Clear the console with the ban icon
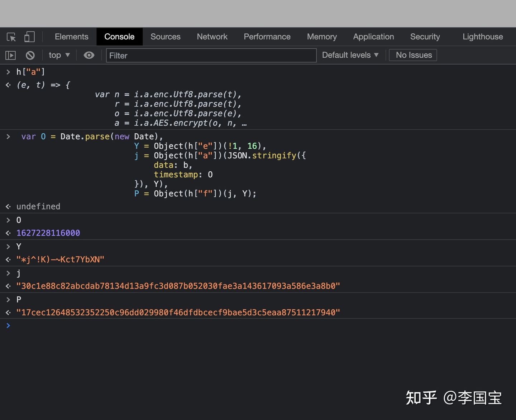 [30, 55]
